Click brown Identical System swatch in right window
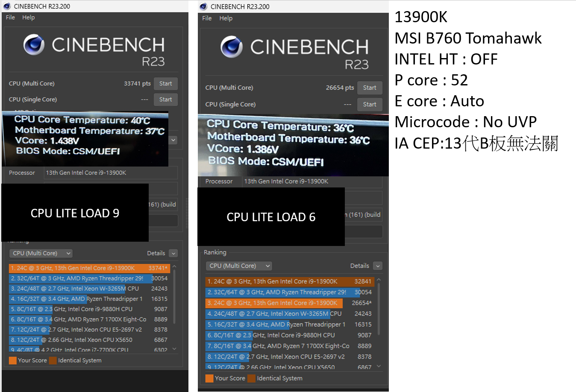This screenshot has height=392, width=576. click(x=251, y=378)
